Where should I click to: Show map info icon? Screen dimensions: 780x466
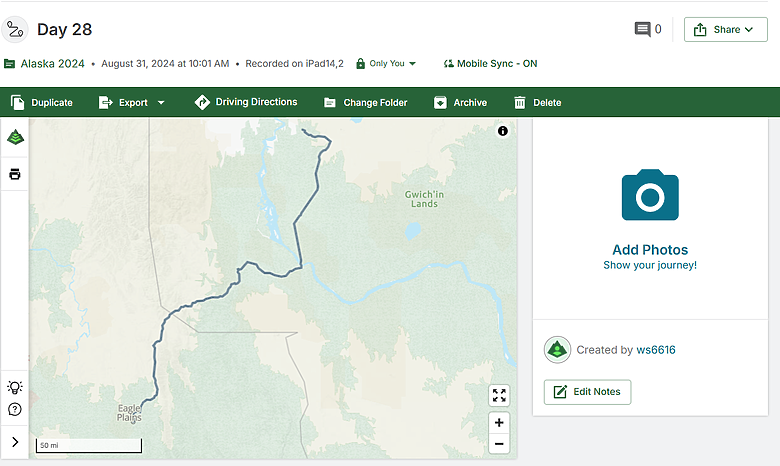pos(503,131)
